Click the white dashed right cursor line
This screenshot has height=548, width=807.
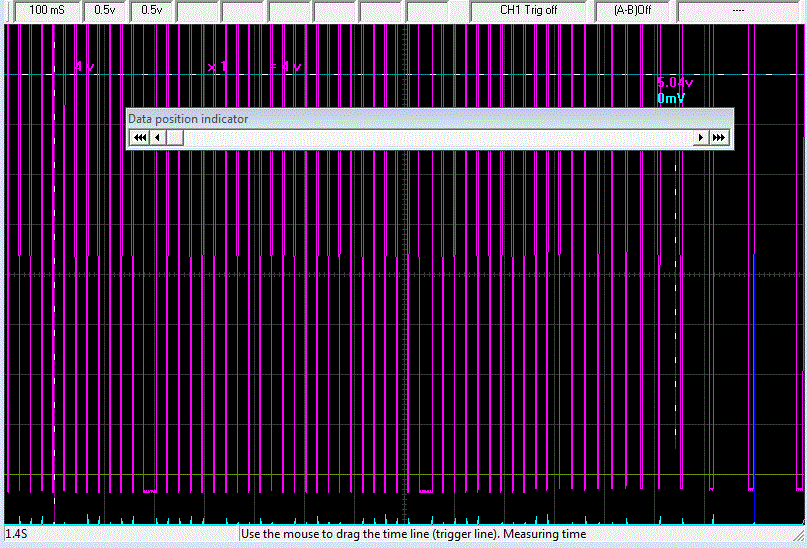[x=677, y=300]
